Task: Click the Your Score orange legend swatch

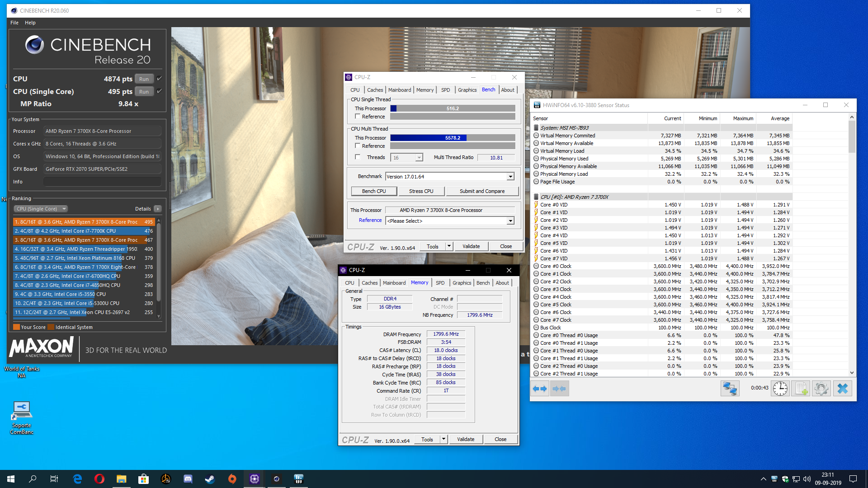Action: [16, 327]
